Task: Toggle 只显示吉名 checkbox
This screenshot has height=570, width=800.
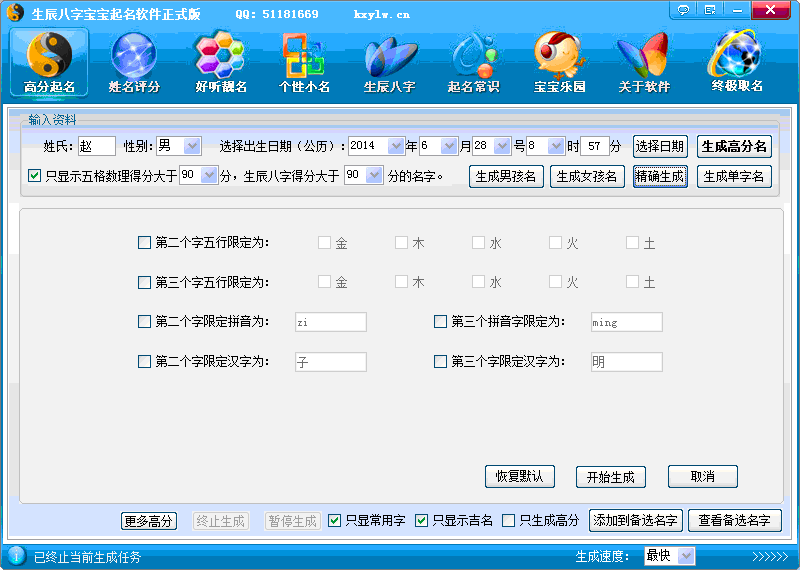Action: pyautogui.click(x=421, y=521)
